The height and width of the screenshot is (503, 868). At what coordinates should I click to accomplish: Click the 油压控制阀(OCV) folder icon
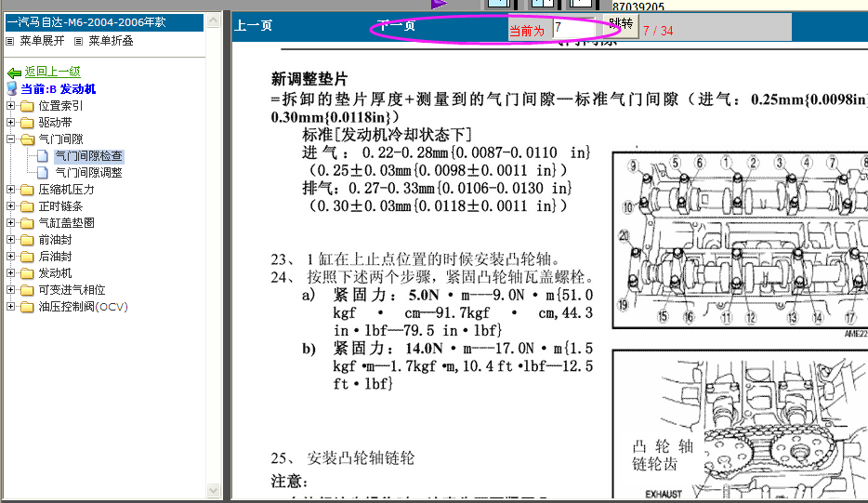point(27,307)
